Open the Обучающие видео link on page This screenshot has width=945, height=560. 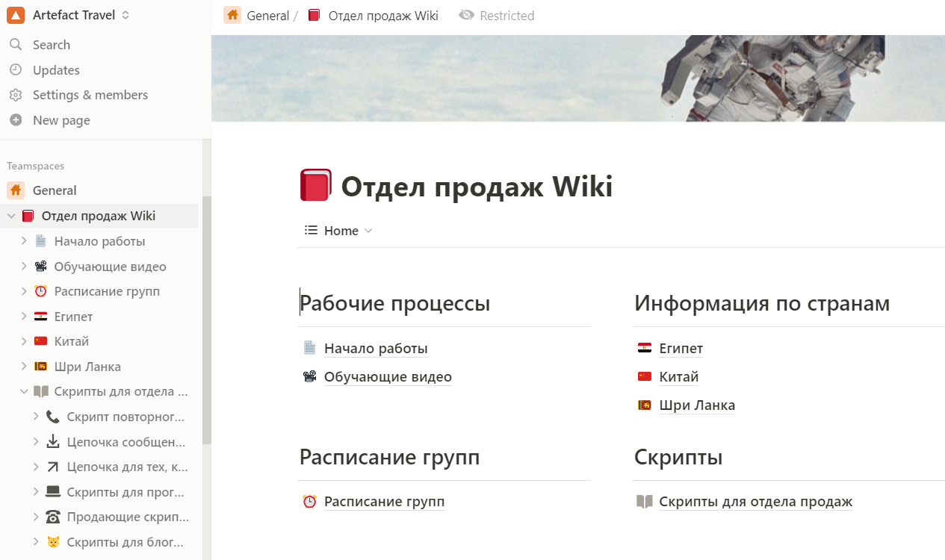coord(388,377)
